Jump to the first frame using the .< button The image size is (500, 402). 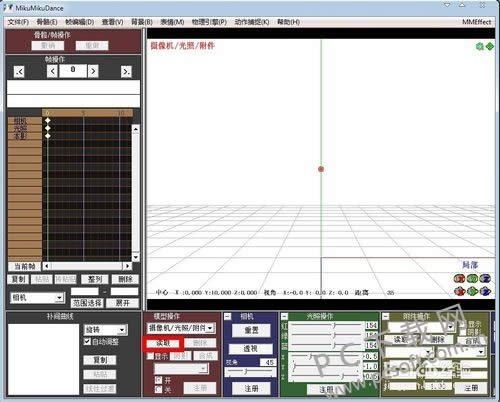coord(19,71)
